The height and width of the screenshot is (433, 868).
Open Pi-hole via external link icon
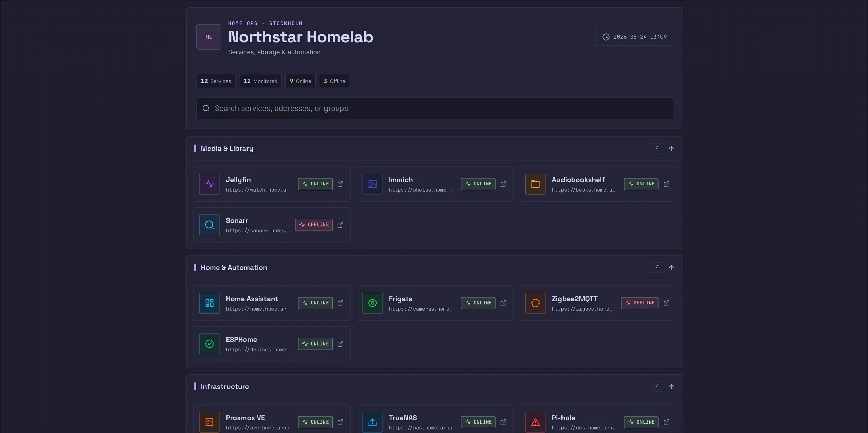click(666, 422)
